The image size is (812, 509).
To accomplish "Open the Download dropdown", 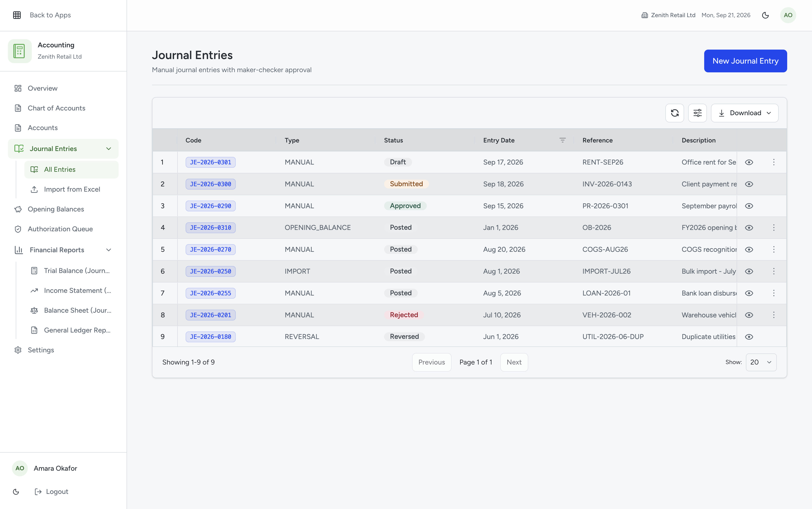I will tap(744, 113).
